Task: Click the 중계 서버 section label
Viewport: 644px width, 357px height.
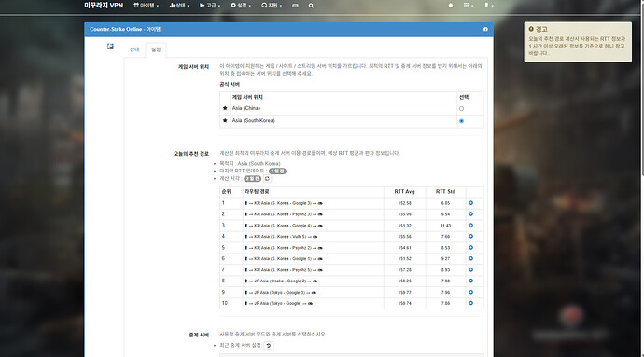Action: [199, 335]
